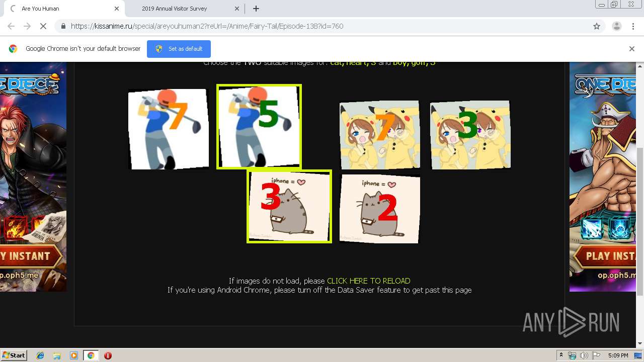
Task: Open the Action Center flag icon
Action: point(596,355)
